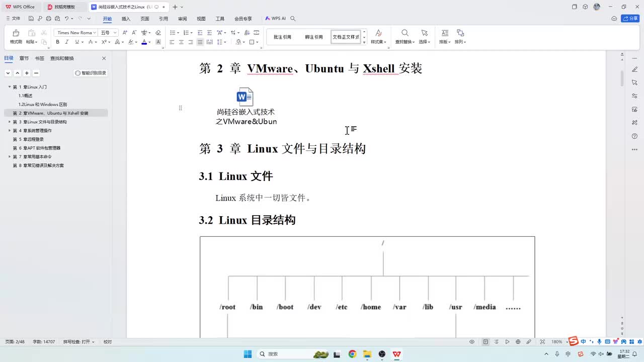Open Chrome from the taskbar
Viewport: 644px width, 362px height.
pos(352,354)
